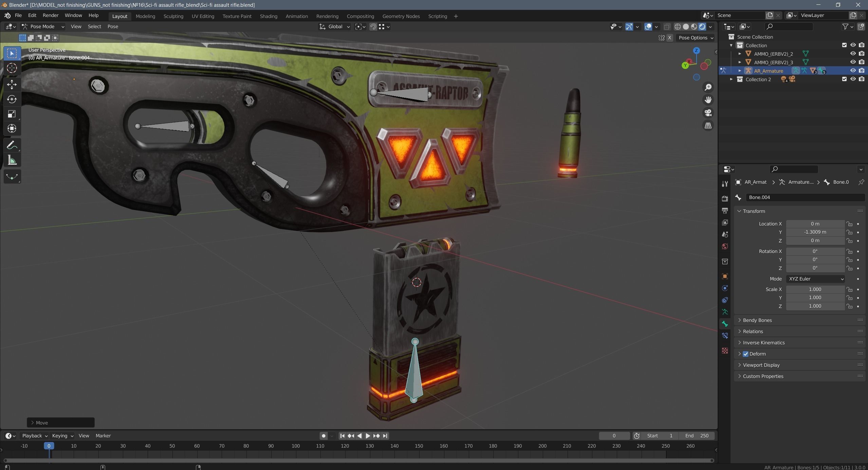Hide AR_Armature using eye icon
868x470 pixels.
pyautogui.click(x=853, y=71)
